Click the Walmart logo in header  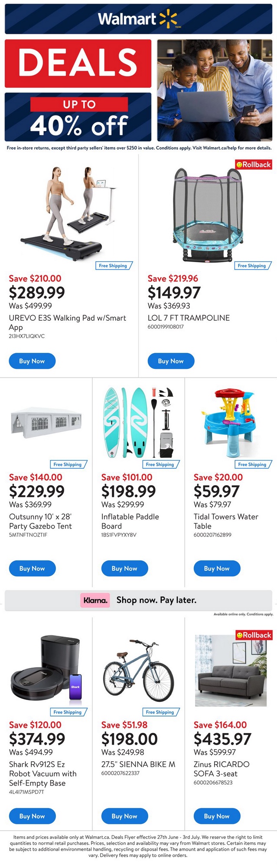coord(138,19)
